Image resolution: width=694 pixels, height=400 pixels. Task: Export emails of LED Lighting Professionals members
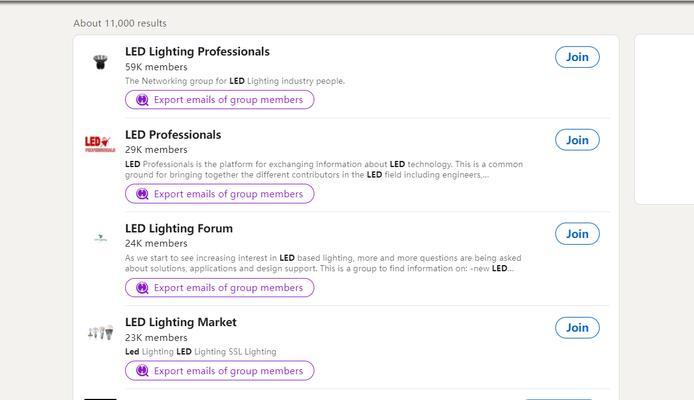[x=220, y=100]
